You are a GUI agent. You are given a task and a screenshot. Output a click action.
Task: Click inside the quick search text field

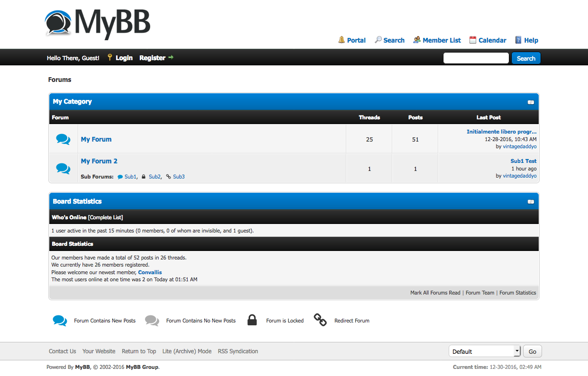click(476, 58)
